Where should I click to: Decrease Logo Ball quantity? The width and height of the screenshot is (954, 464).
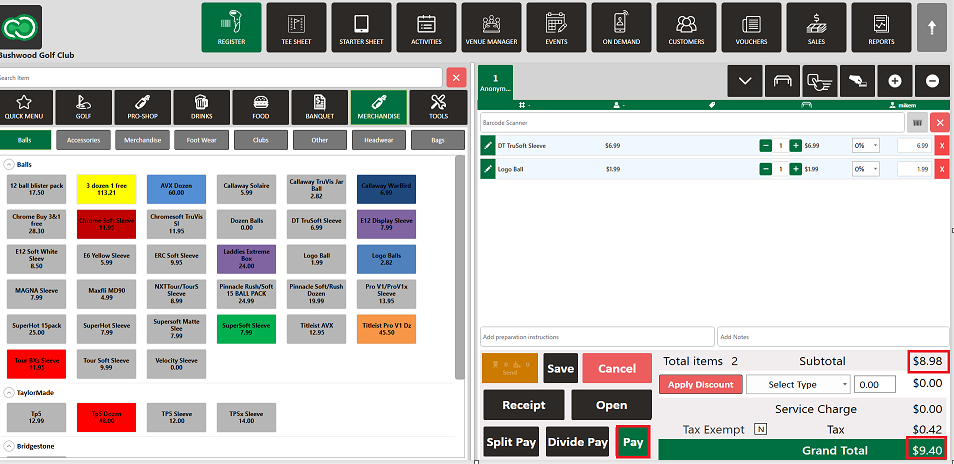pyautogui.click(x=765, y=169)
